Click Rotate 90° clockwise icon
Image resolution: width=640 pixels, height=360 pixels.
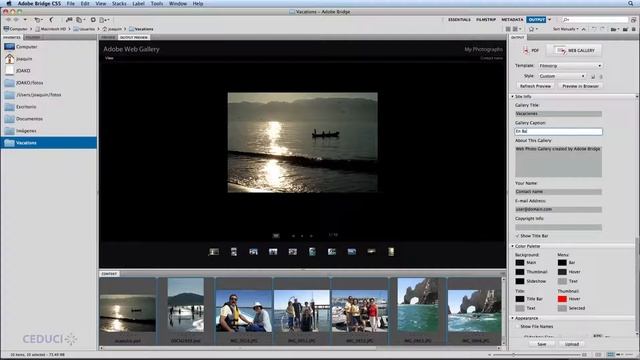pyautogui.click(x=602, y=29)
